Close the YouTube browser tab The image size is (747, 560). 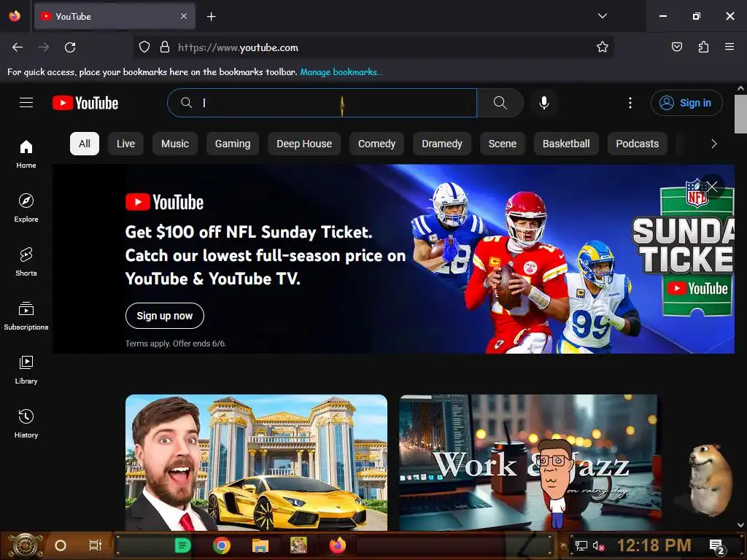184,16
